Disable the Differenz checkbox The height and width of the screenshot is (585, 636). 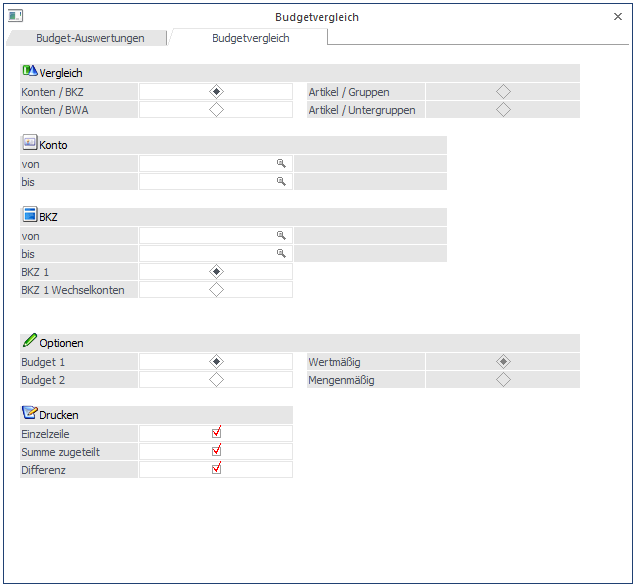[216, 469]
